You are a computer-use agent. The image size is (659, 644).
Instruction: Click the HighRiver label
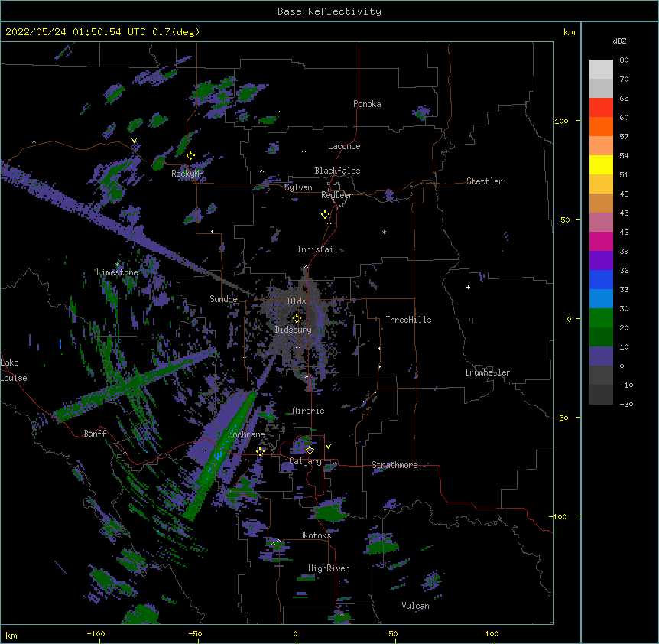pos(329,568)
